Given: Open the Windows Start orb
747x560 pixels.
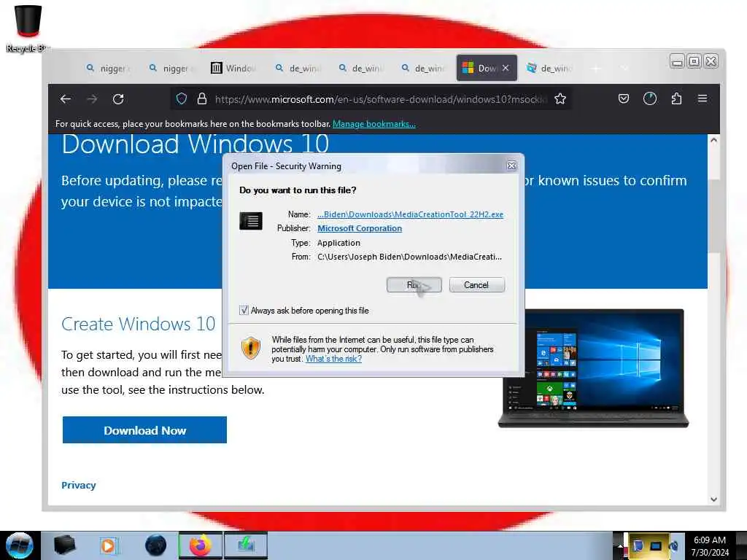Looking at the screenshot, I should tap(20, 545).
